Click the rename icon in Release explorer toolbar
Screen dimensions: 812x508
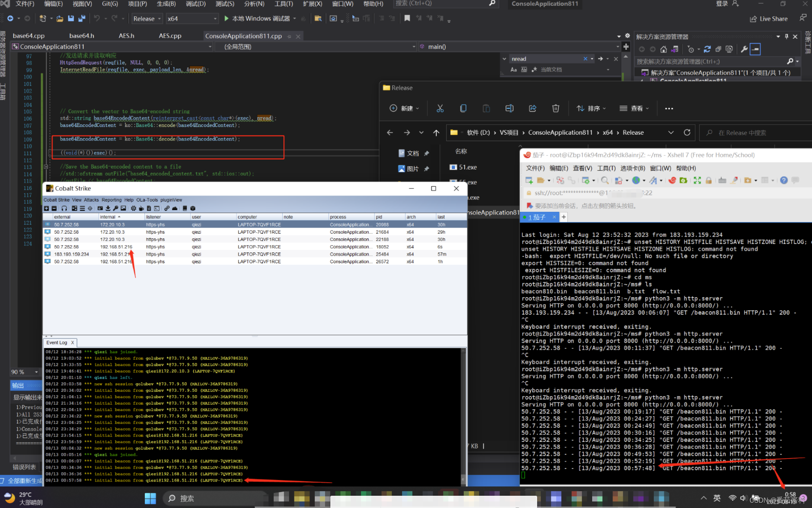[x=509, y=108]
